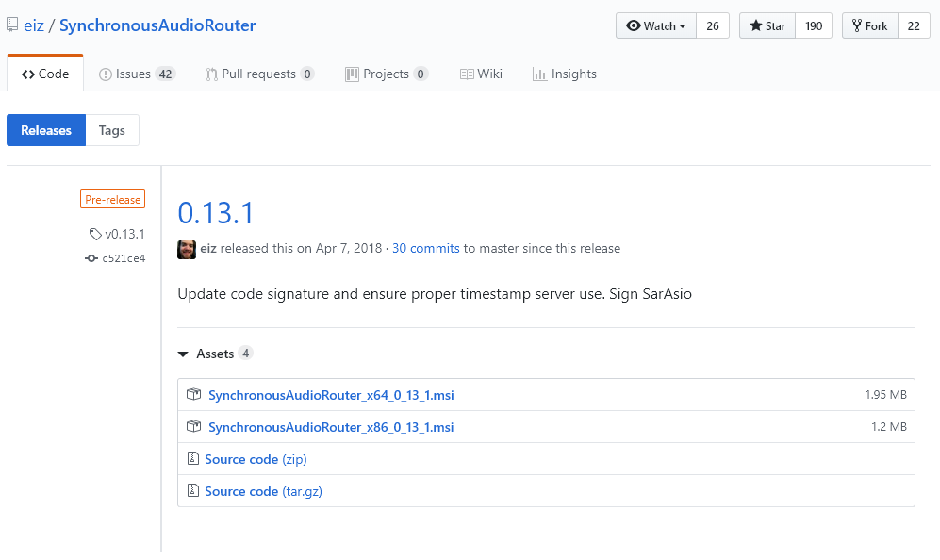Star this repository

pos(767,25)
